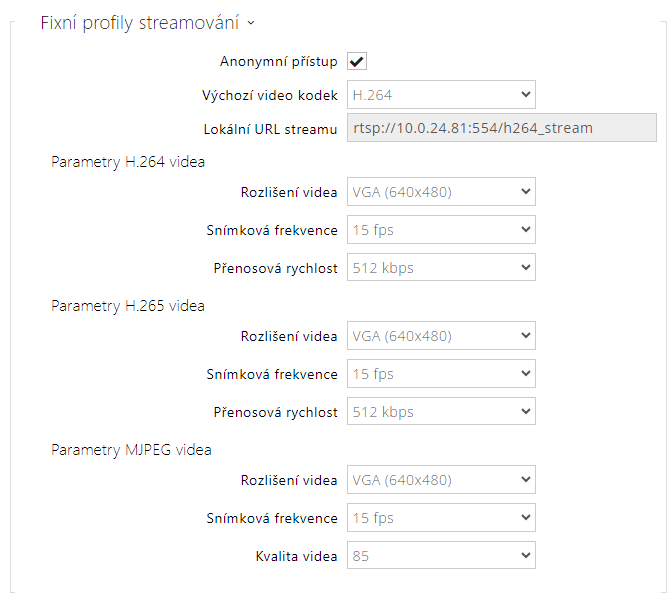This screenshot has height=595, width=672.
Task: Open MJPEG Snímková frekvence dropdown
Action: 441,518
